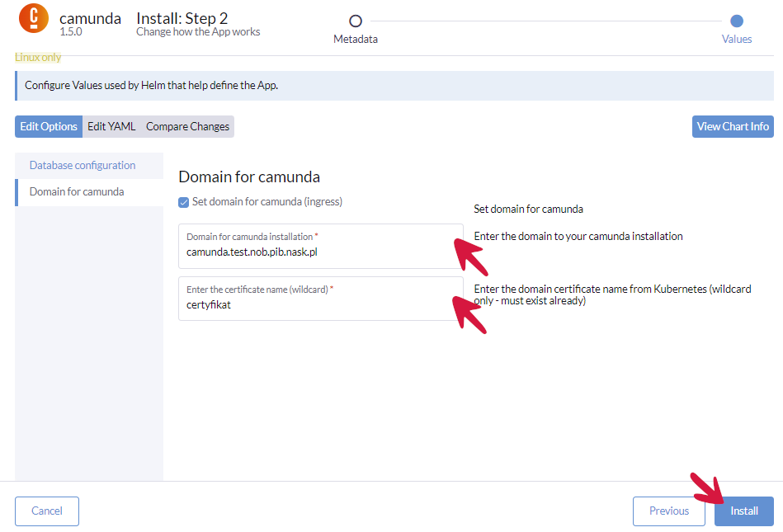Open Database configuration section
Viewport: 783px width, 532px height.
[x=83, y=165]
